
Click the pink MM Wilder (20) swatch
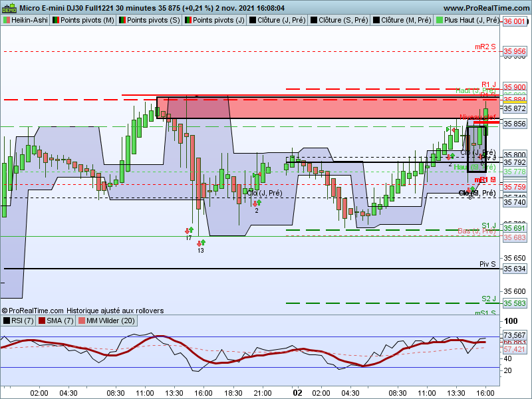(x=82, y=321)
